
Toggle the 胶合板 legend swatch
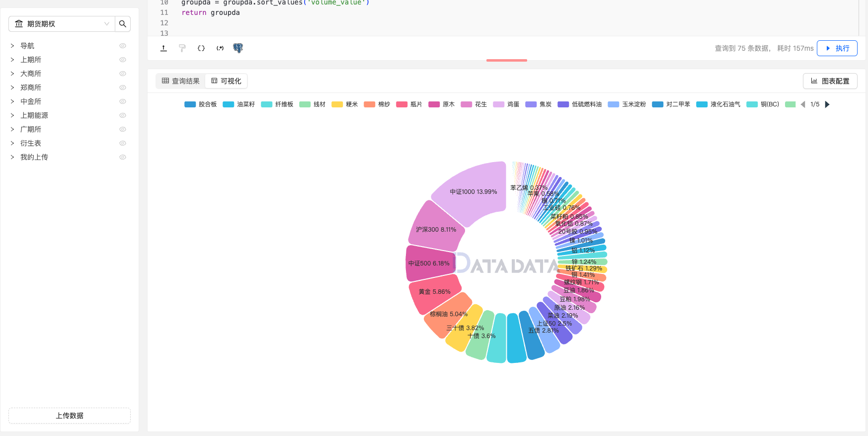coord(190,104)
